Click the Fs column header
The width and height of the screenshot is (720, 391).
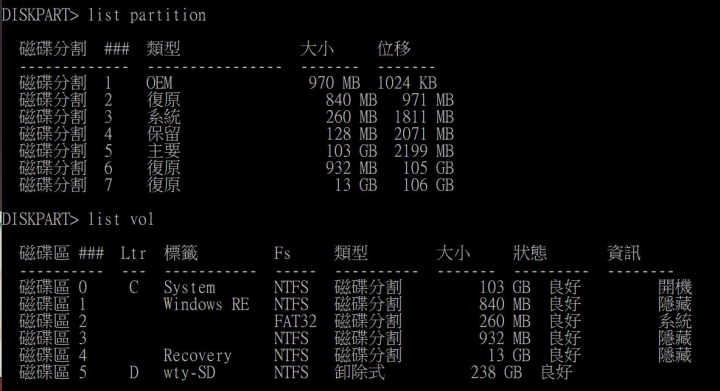(x=282, y=253)
